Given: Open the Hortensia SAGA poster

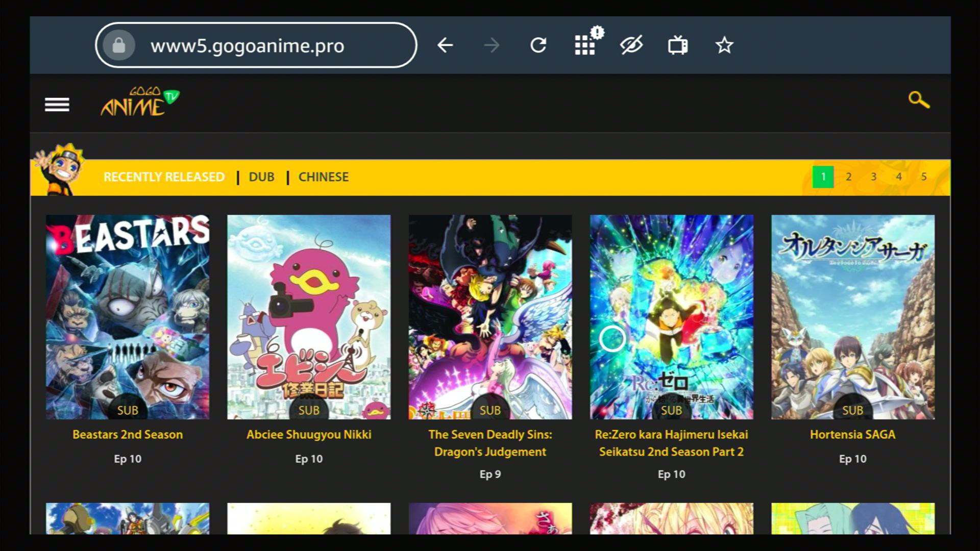Looking at the screenshot, I should click(x=853, y=317).
